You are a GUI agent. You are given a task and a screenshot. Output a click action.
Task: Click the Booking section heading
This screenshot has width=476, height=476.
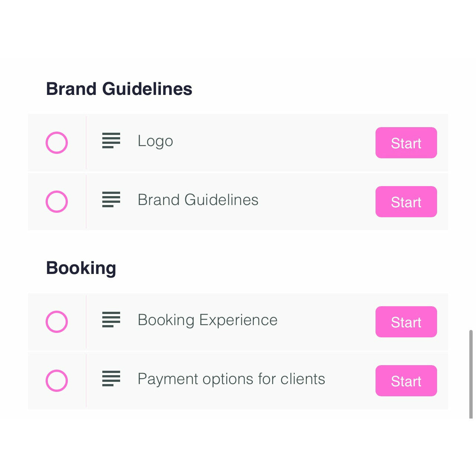coord(81,268)
